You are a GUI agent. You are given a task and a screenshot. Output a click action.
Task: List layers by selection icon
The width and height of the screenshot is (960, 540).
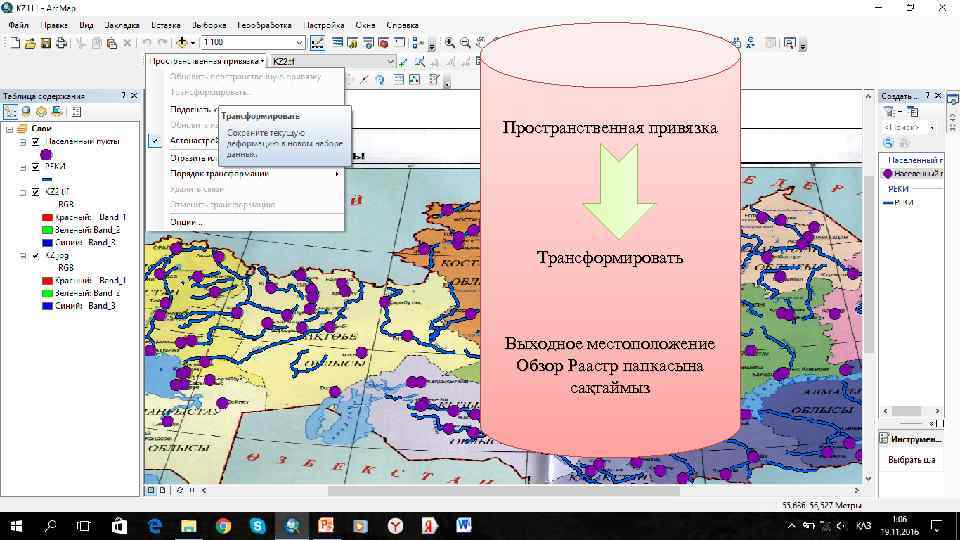pos(57,111)
